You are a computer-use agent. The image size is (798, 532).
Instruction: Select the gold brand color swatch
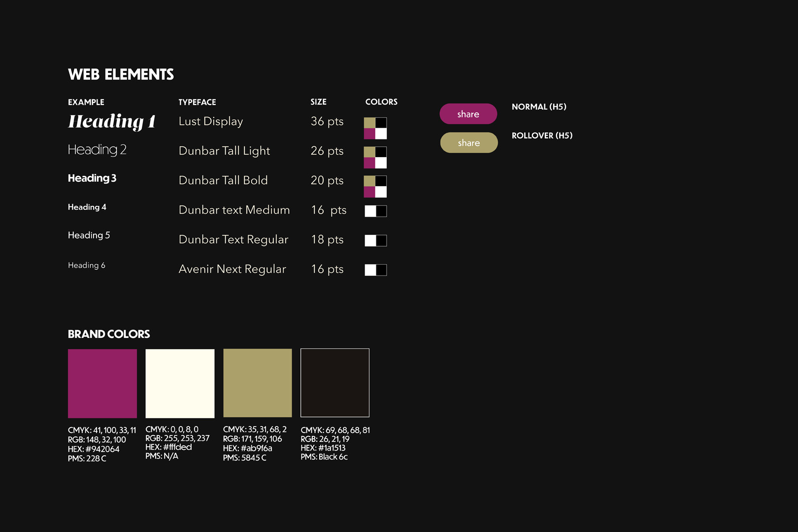click(x=258, y=383)
